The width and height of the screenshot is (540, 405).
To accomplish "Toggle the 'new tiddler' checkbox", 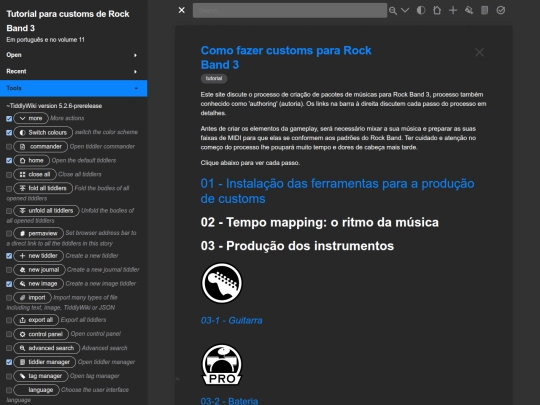I will pos(9,256).
